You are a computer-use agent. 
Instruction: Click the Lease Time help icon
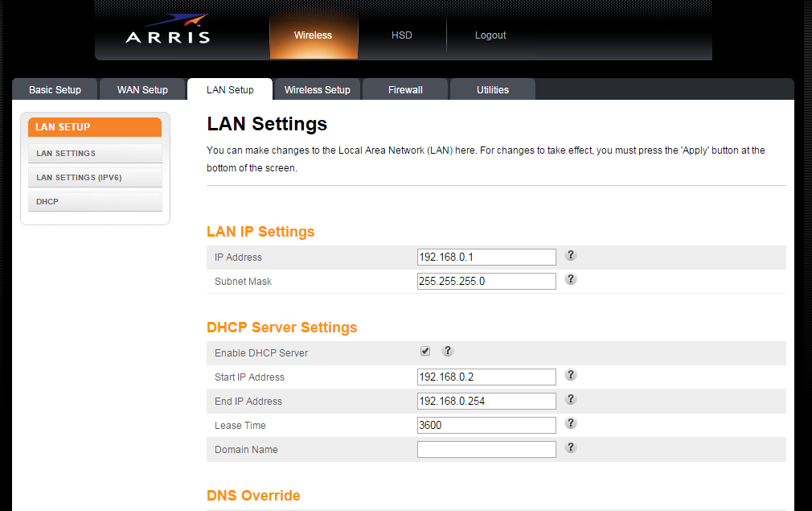tap(571, 423)
